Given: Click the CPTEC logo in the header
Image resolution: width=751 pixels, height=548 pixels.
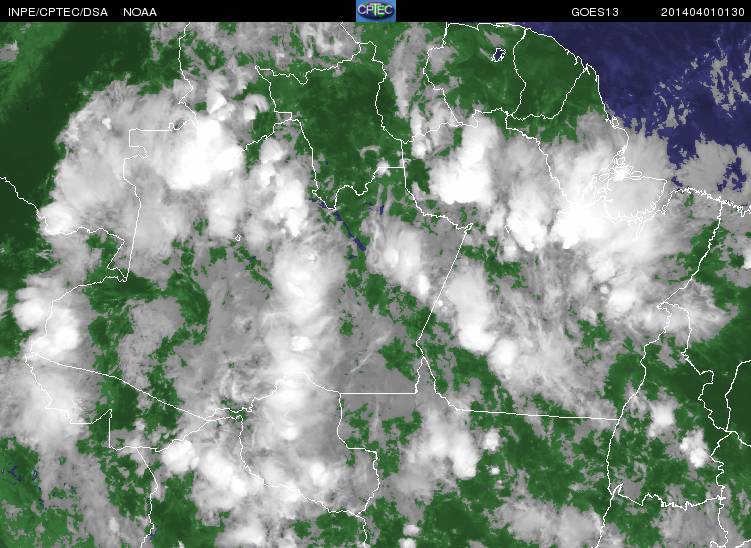Looking at the screenshot, I should [376, 11].
